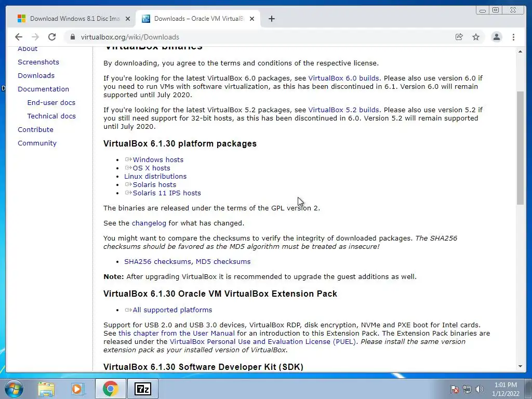Bookmark this page with the star icon

point(476,37)
